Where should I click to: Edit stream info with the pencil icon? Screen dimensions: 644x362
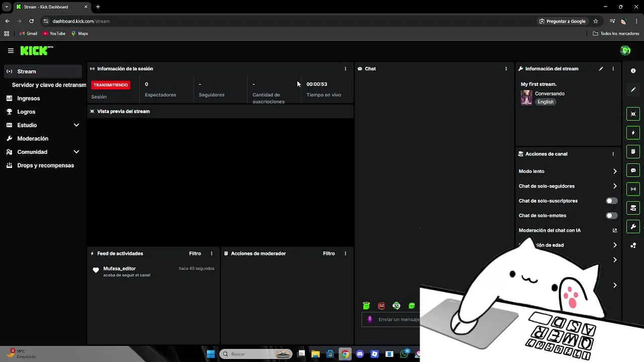[601, 69]
